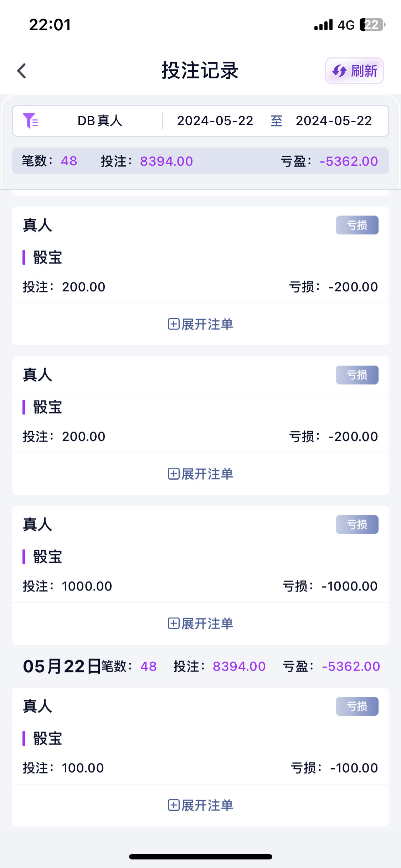
Task: Tap the battery indicator in status bar
Action: click(x=372, y=25)
